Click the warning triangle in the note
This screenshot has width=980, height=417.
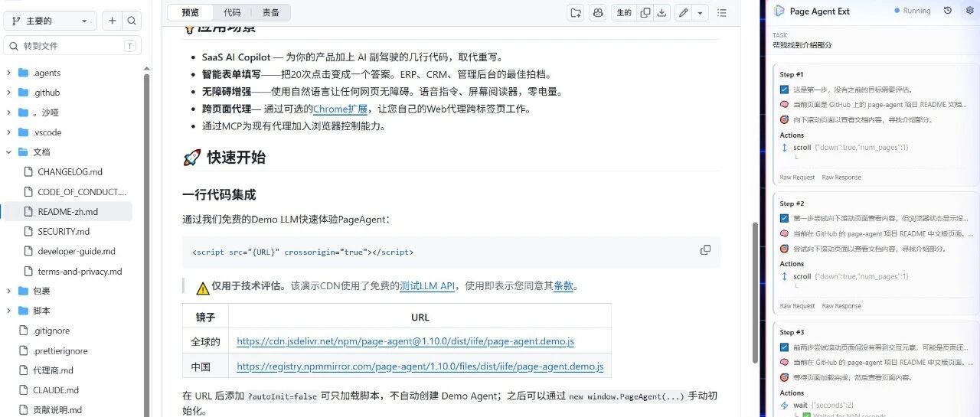(202, 288)
